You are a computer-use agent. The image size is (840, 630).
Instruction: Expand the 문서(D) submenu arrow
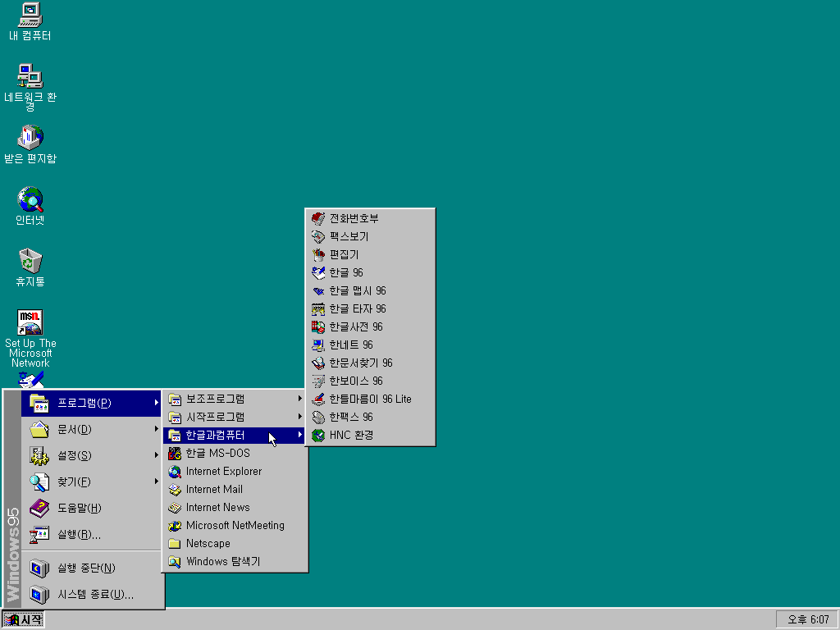[x=157, y=428]
